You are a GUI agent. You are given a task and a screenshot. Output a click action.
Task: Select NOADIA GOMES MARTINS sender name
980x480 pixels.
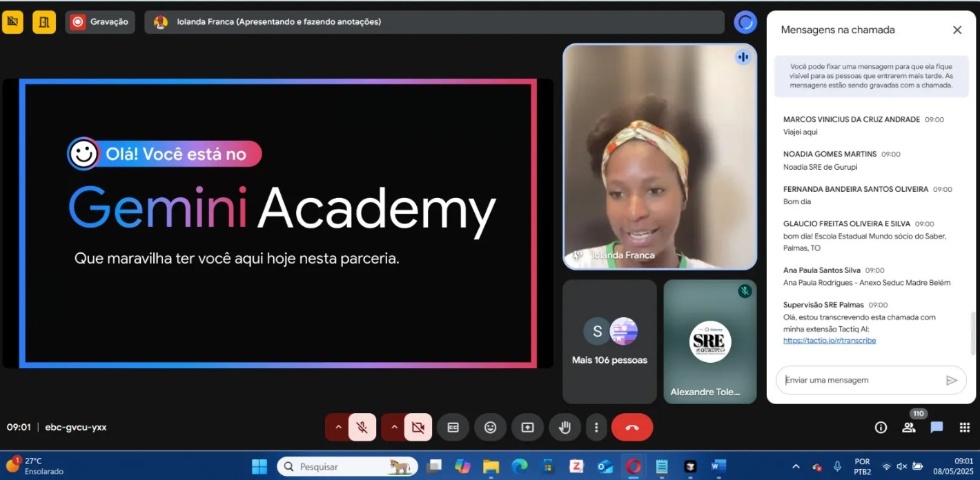[x=830, y=154]
